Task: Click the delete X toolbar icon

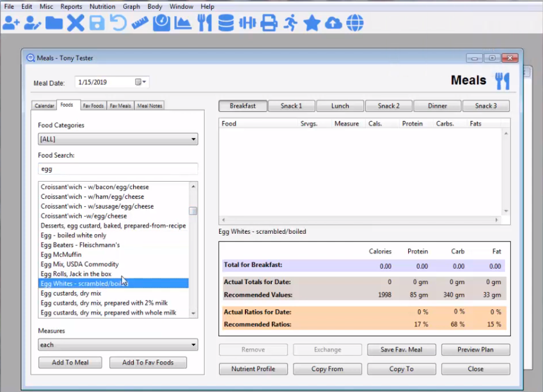Action: [x=76, y=23]
